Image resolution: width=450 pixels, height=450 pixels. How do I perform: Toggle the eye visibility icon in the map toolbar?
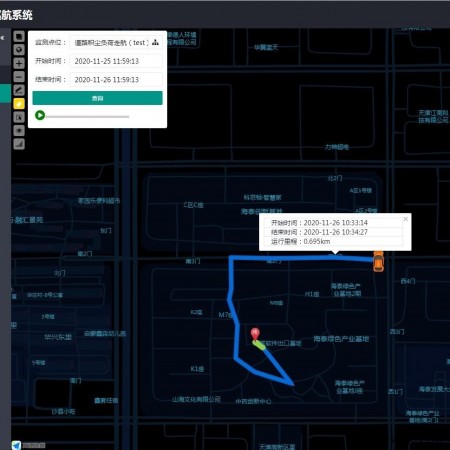coord(19,131)
